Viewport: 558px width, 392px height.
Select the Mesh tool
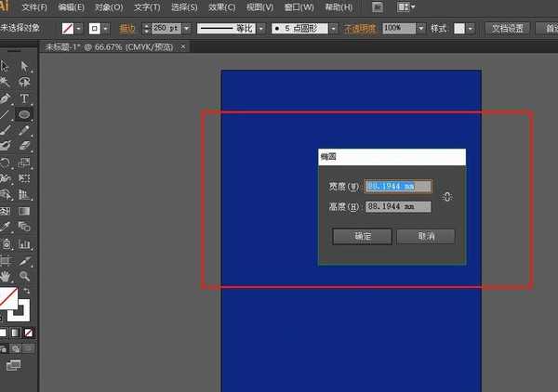coord(5,211)
